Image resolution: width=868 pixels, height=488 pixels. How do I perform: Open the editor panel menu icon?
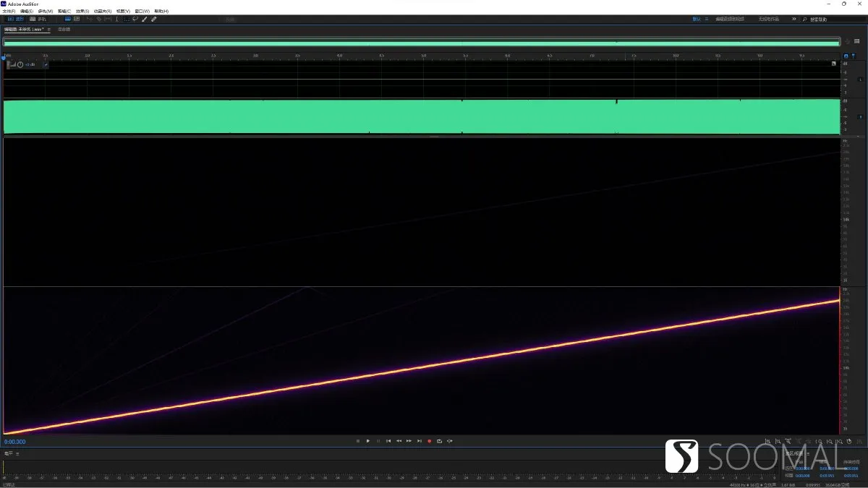[48, 29]
